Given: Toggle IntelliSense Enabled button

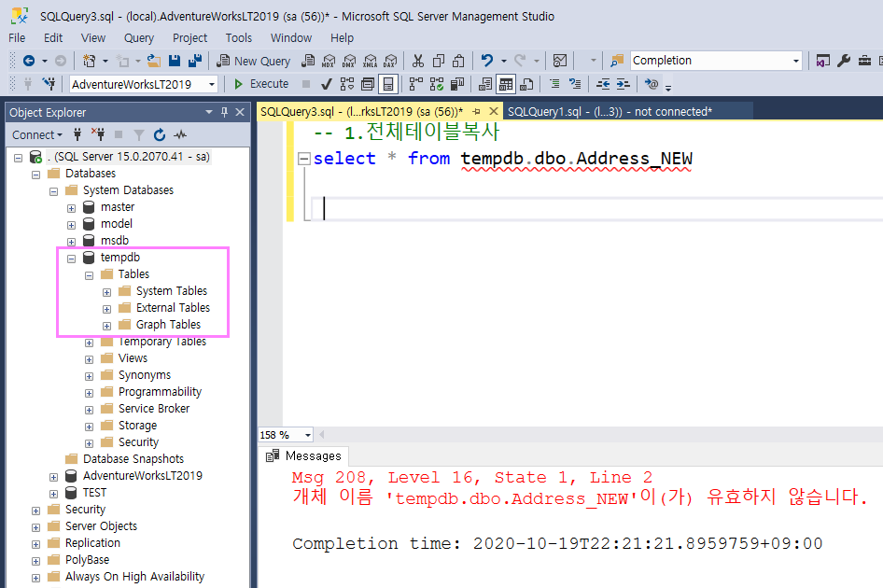Looking at the screenshot, I should 388,85.
